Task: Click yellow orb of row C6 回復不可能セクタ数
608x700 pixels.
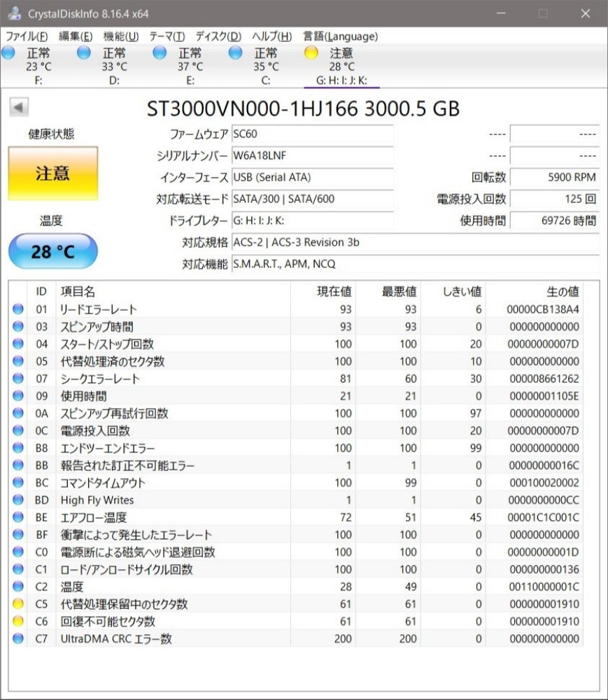Action: pos(18,621)
